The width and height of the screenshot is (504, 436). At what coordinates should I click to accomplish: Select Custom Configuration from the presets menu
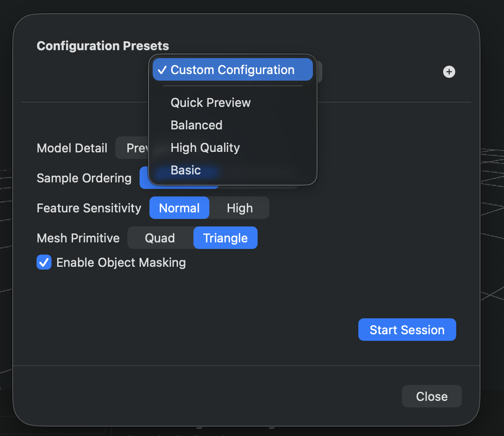232,69
